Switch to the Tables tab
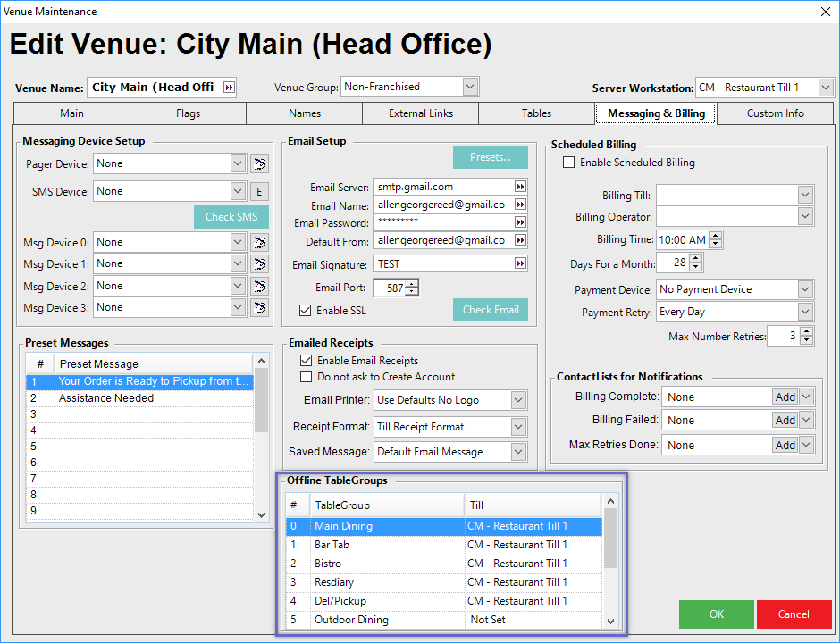 click(536, 113)
